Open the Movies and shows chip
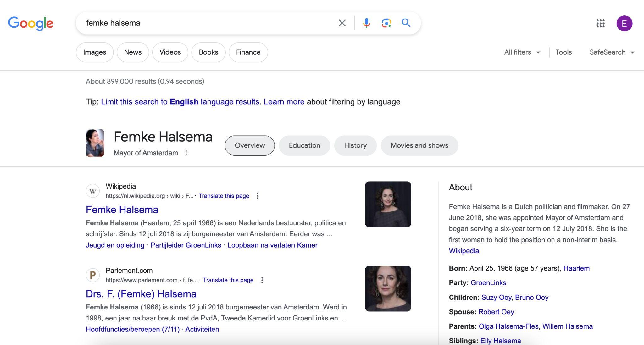Image resolution: width=644 pixels, height=345 pixels. [x=419, y=145]
